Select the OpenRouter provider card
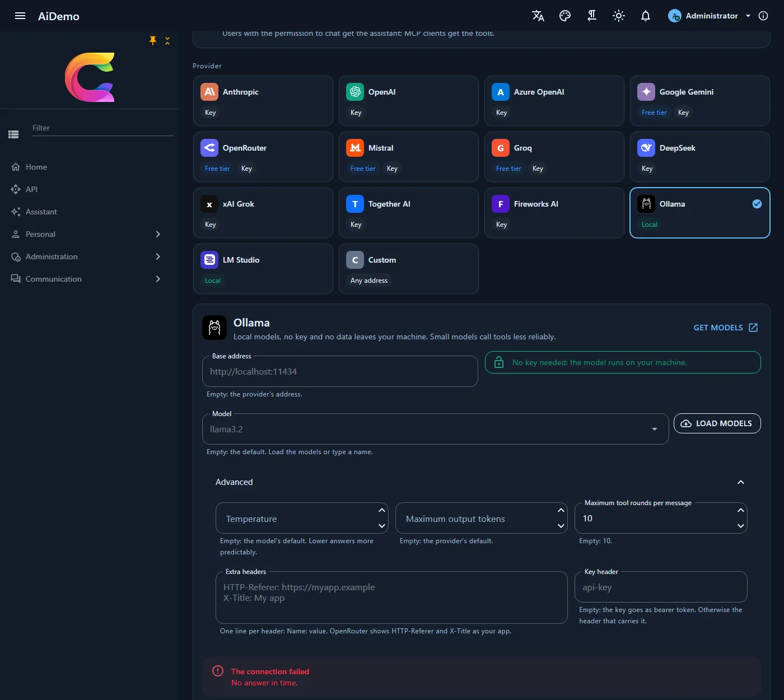 (263, 157)
